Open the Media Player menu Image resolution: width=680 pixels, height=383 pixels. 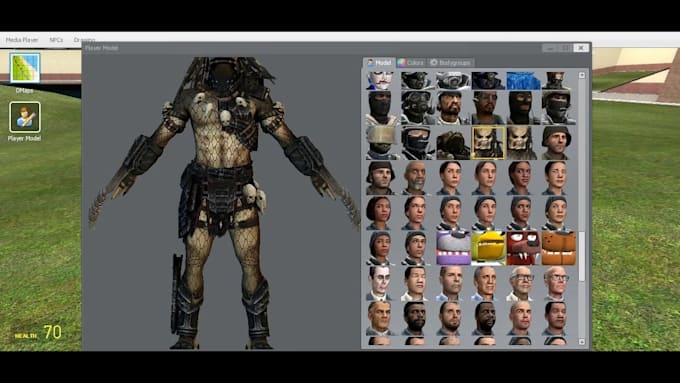click(x=22, y=40)
